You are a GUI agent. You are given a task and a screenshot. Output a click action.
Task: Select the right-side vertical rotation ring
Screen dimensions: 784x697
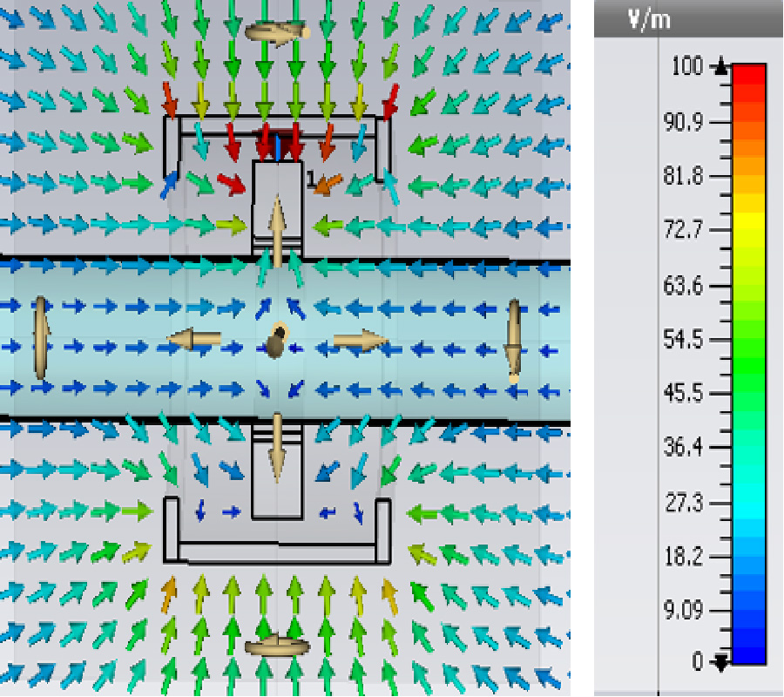point(514,342)
